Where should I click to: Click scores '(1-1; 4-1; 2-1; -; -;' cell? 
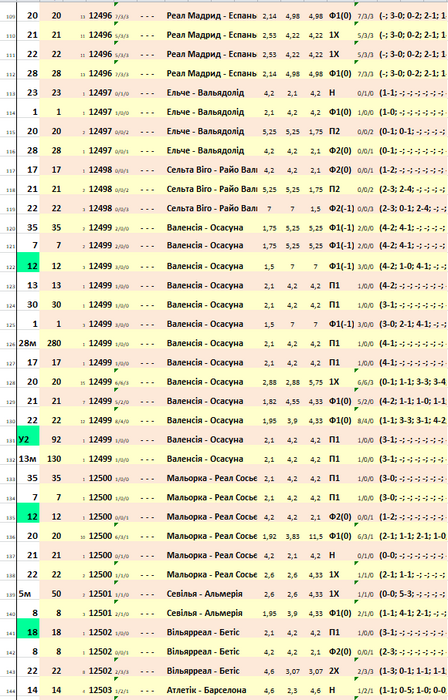click(412, 613)
